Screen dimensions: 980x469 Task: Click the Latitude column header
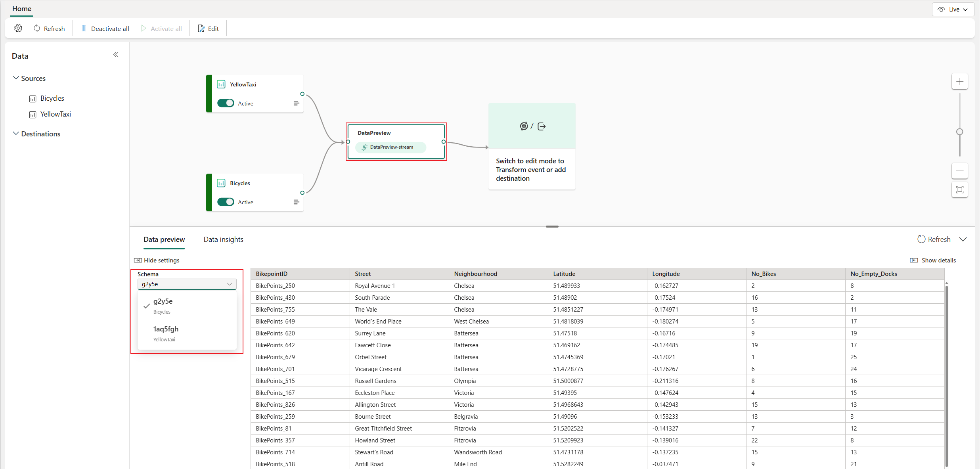[x=597, y=274]
